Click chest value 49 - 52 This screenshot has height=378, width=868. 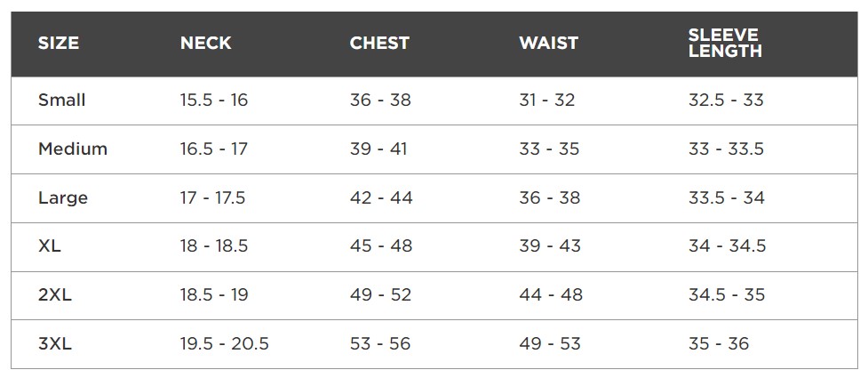[x=381, y=295]
